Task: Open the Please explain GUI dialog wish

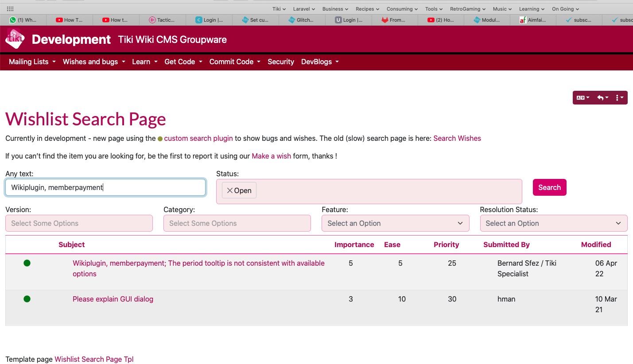Action: 113,299
